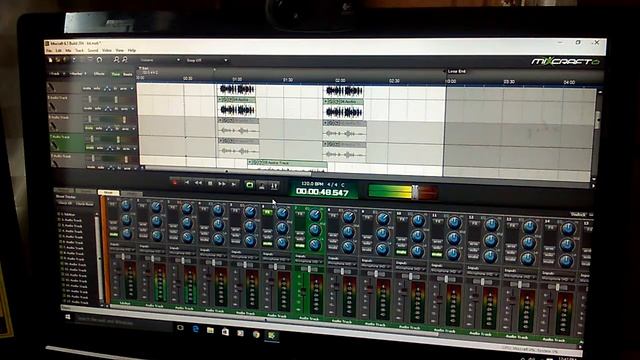Click the Open Project folder icon
Image resolution: width=640 pixels, height=360 pixels.
pyautogui.click(x=58, y=60)
